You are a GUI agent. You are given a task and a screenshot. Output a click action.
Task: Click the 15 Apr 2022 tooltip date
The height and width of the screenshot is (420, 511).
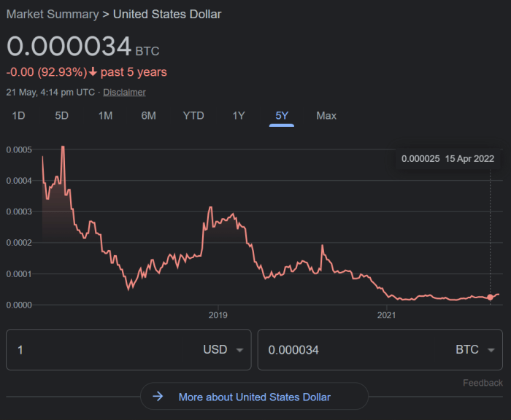(x=469, y=159)
